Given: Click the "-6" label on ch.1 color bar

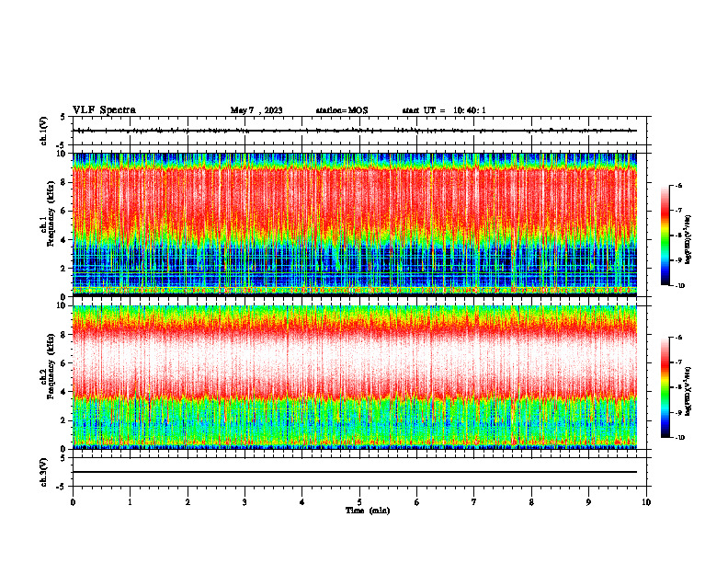Looking at the screenshot, I should click(678, 186).
